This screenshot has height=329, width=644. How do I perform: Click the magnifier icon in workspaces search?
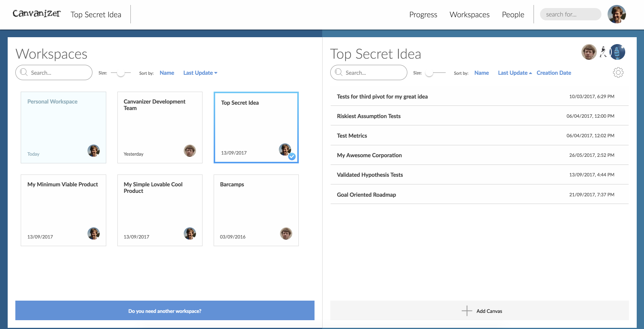coord(24,72)
